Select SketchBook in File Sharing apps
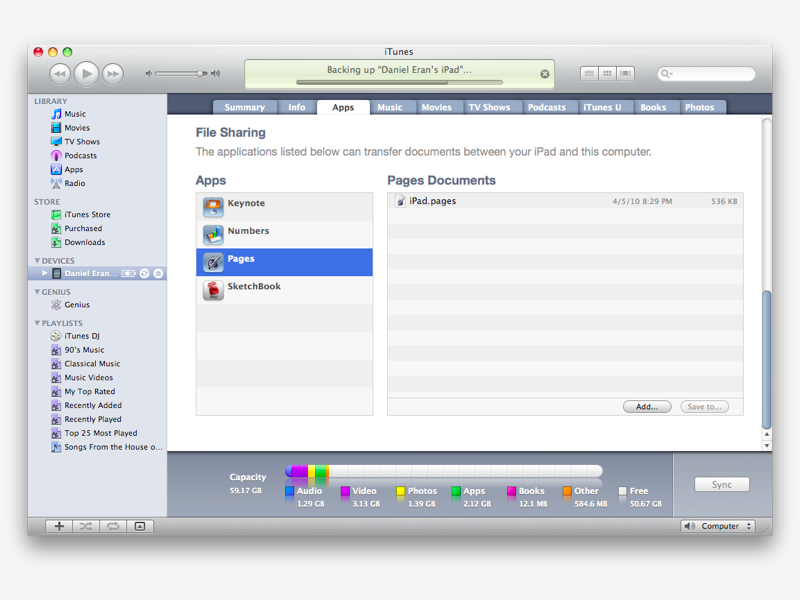 (x=285, y=290)
